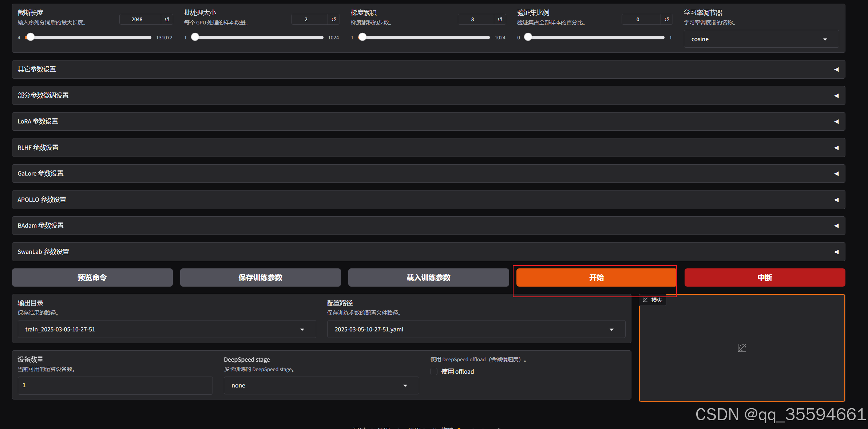Reset the validation ratio (验证集比例) value icon

666,19
